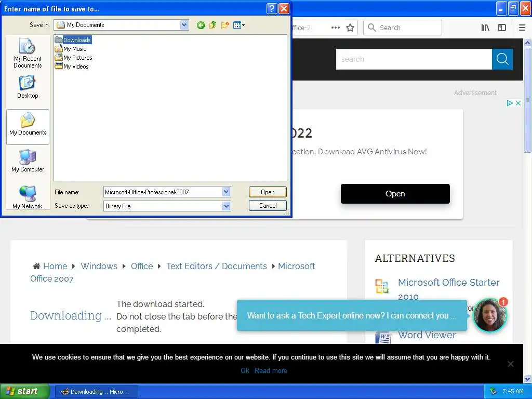
Task: Expand the Save in dropdown
Action: tap(184, 25)
